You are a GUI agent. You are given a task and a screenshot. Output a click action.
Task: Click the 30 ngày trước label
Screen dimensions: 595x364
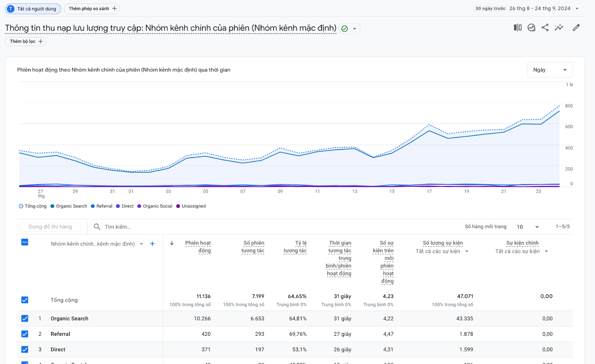coord(491,9)
